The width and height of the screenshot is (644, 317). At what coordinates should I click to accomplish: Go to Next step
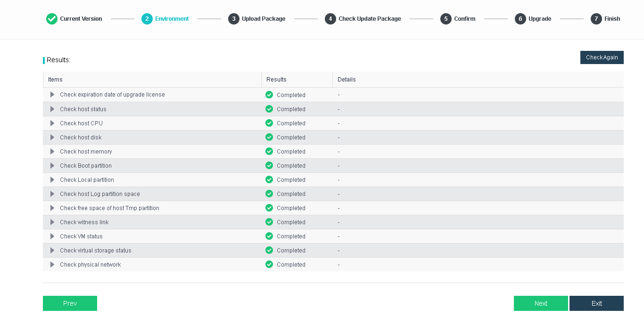(541, 303)
